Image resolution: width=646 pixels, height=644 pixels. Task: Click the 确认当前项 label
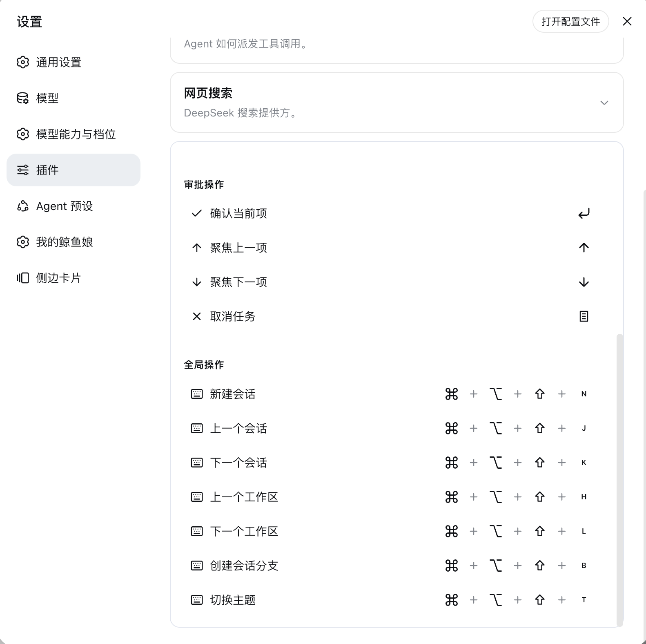tap(238, 213)
